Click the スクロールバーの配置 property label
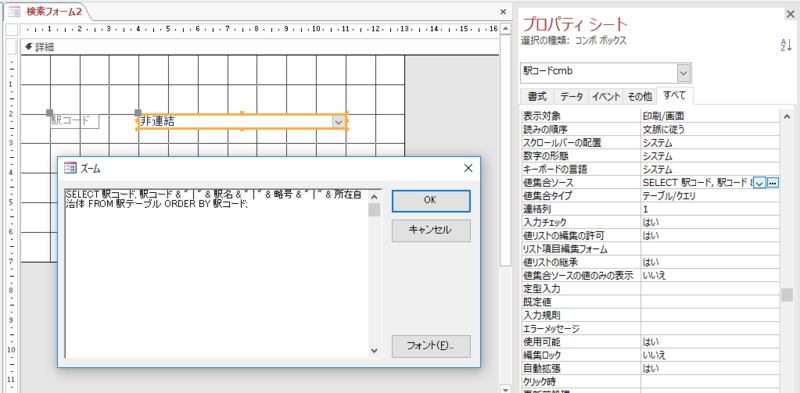800x393 pixels. tap(563, 143)
